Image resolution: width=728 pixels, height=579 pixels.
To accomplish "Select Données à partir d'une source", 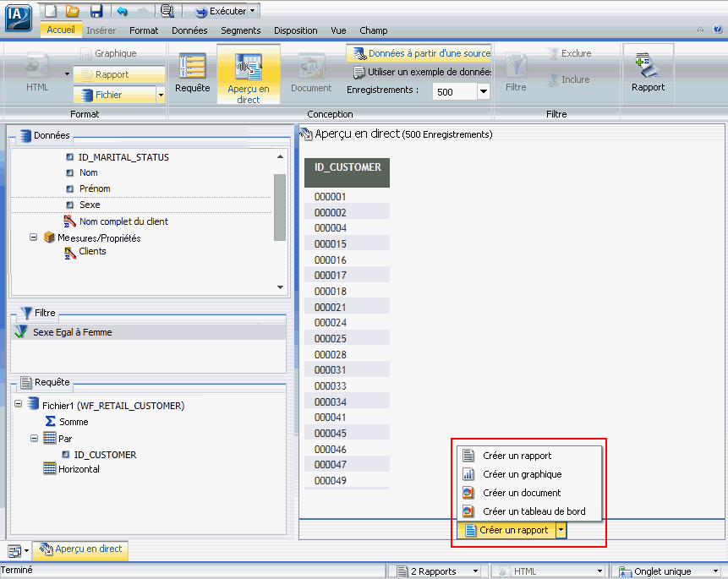I will coord(419,53).
